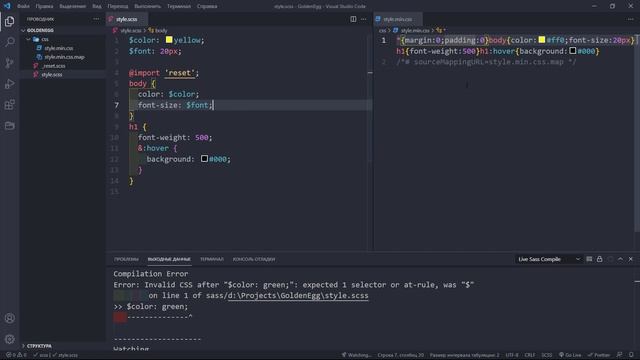Click feedback icon in status bar
This screenshot has width=640, height=360.
(620, 355)
